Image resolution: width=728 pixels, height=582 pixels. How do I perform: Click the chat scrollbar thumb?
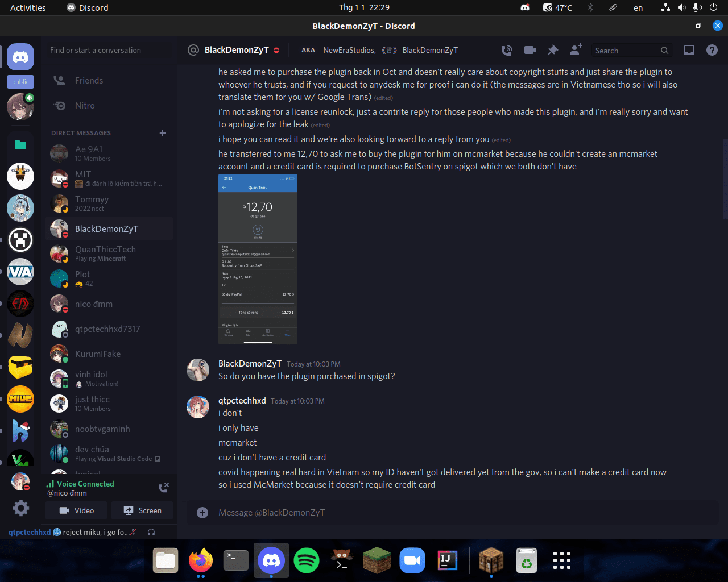tap(725, 179)
